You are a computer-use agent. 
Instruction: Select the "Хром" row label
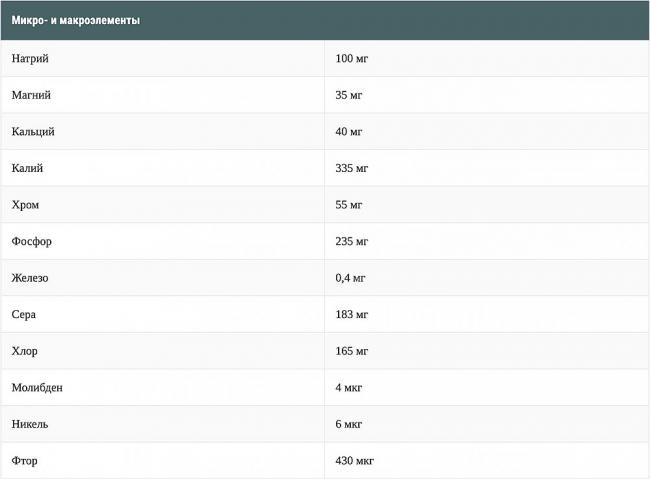[26, 204]
